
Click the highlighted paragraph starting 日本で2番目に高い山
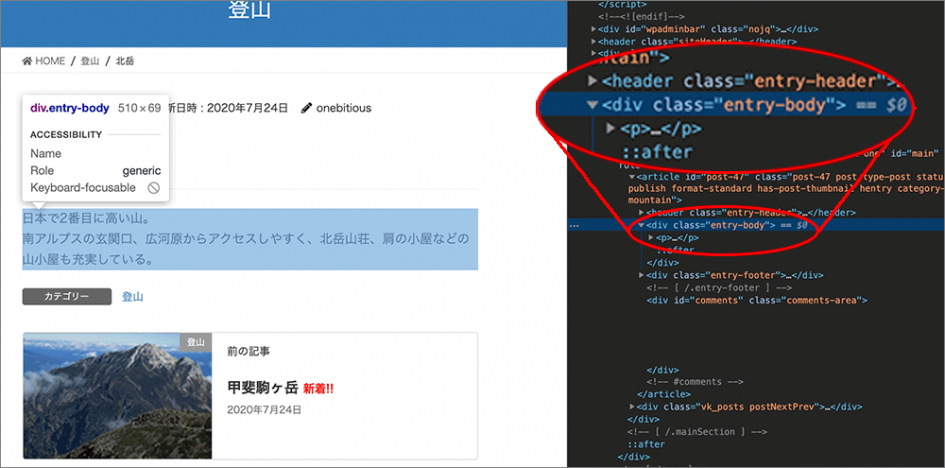[x=250, y=239]
